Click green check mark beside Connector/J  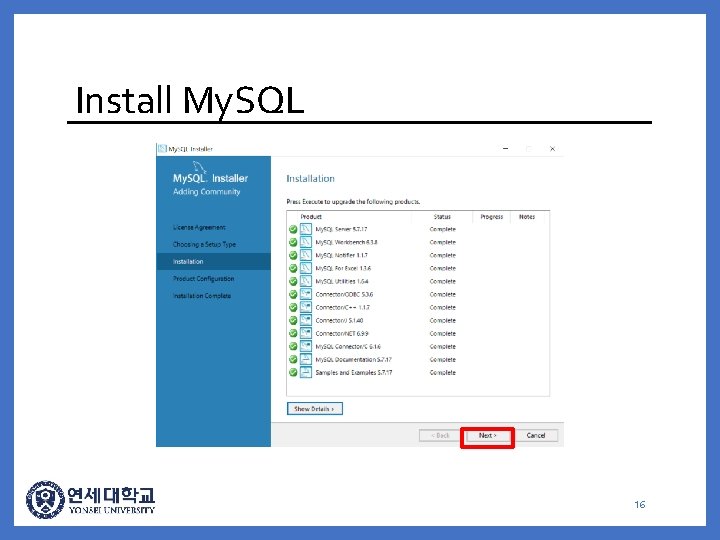[293, 321]
